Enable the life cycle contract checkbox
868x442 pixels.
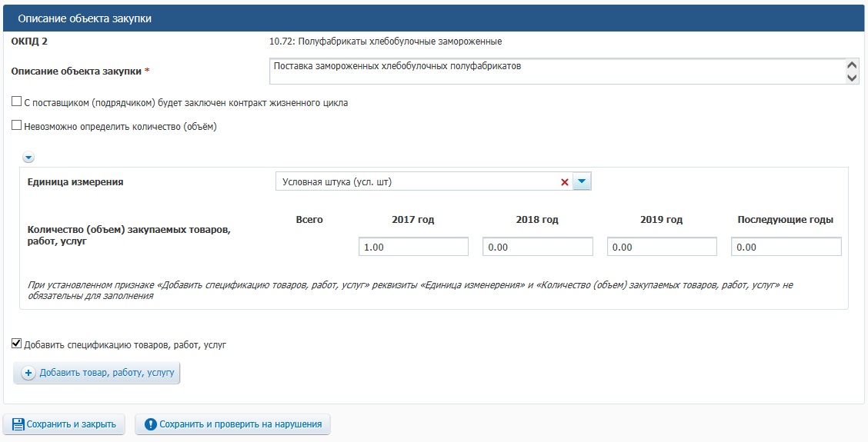(x=17, y=102)
